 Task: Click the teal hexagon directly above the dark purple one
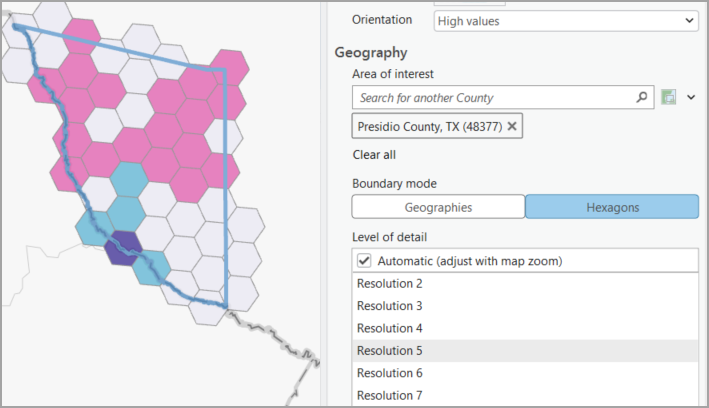127,212
